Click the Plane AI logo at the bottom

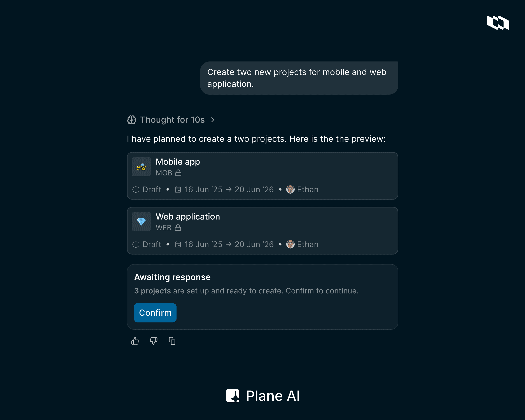262,395
